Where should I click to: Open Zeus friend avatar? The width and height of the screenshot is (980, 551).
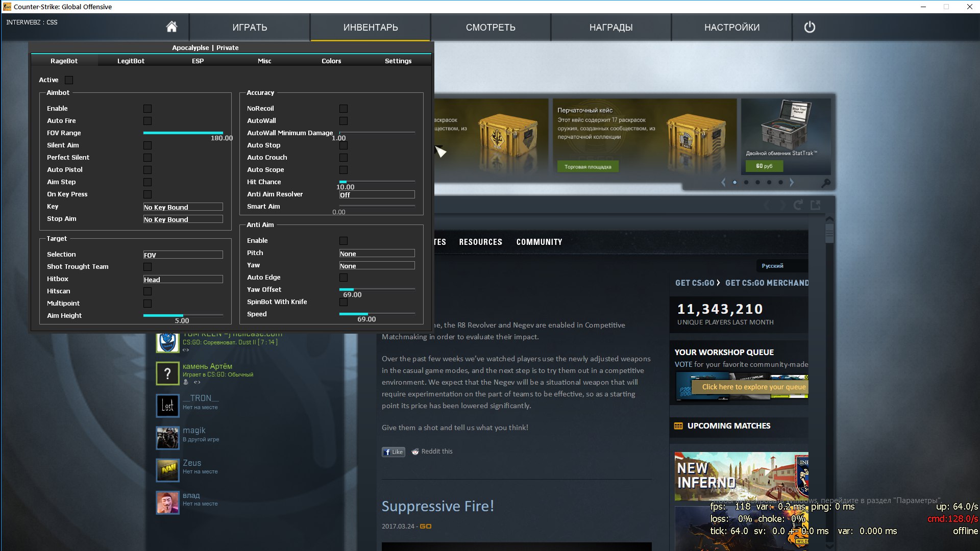point(167,470)
